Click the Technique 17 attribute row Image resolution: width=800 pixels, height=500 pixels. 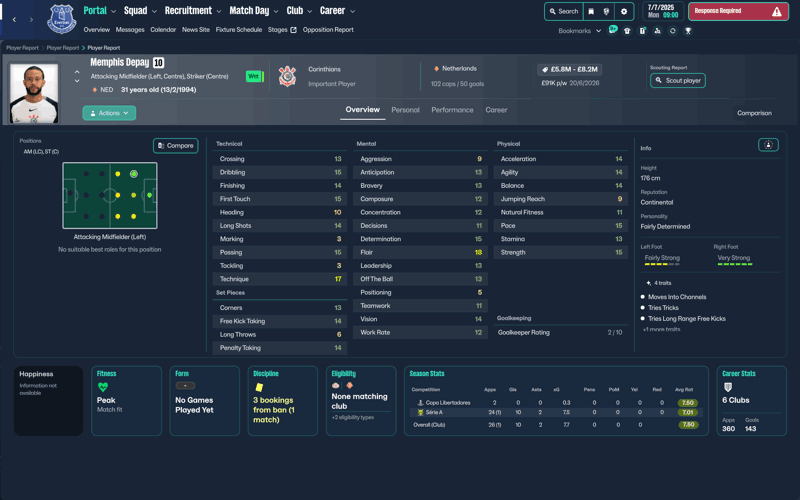pyautogui.click(x=280, y=279)
